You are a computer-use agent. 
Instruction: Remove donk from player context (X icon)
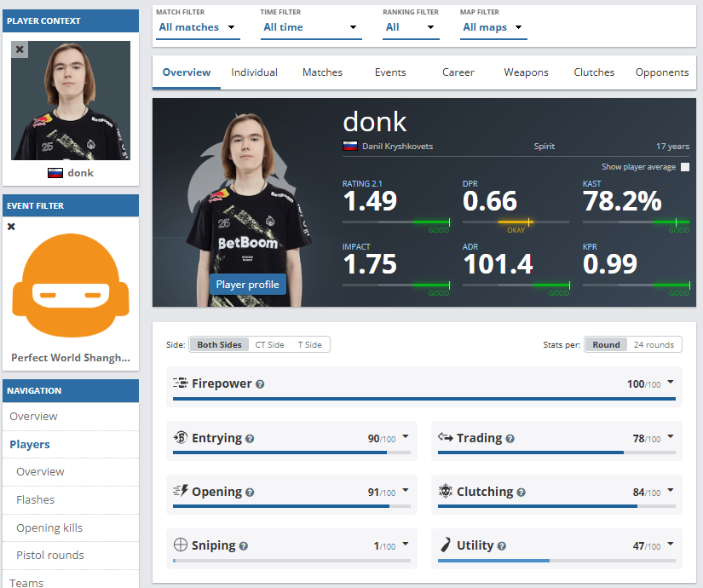(20, 49)
